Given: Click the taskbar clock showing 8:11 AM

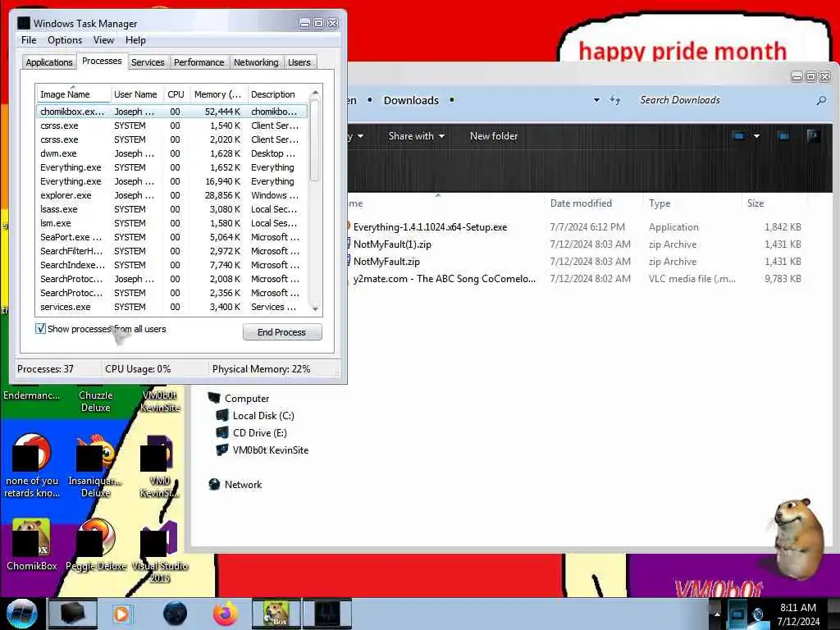Looking at the screenshot, I should click(x=798, y=614).
